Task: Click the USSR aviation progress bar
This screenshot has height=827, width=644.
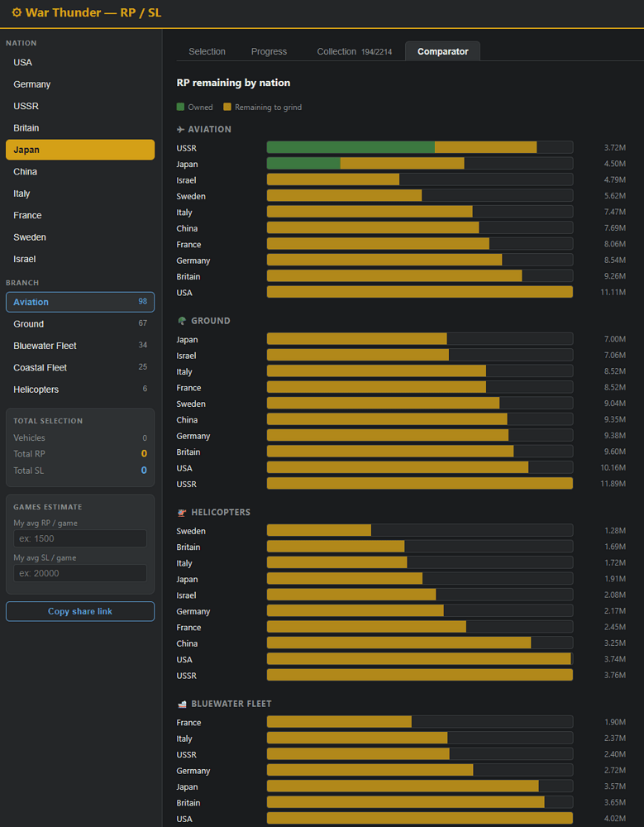Action: (x=420, y=148)
